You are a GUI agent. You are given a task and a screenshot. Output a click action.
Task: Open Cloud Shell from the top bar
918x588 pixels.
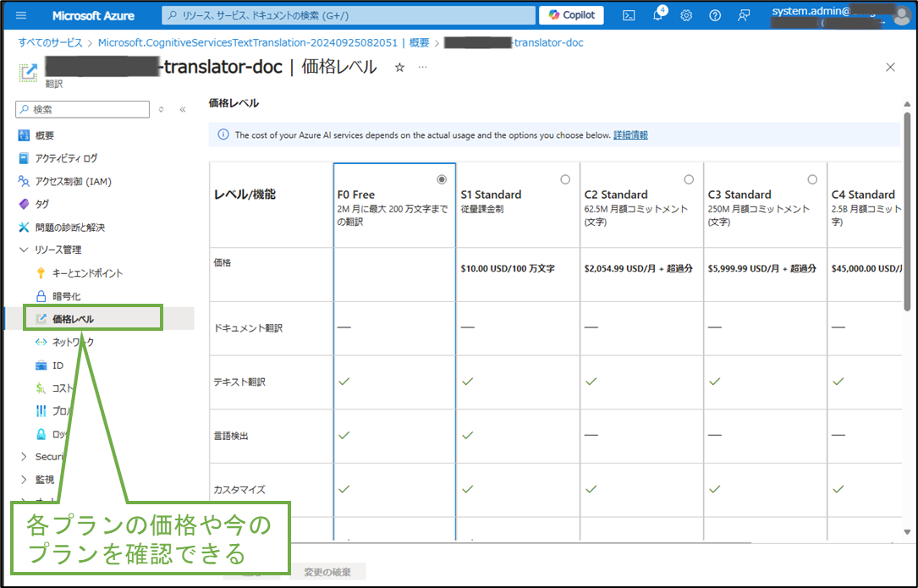pos(629,16)
